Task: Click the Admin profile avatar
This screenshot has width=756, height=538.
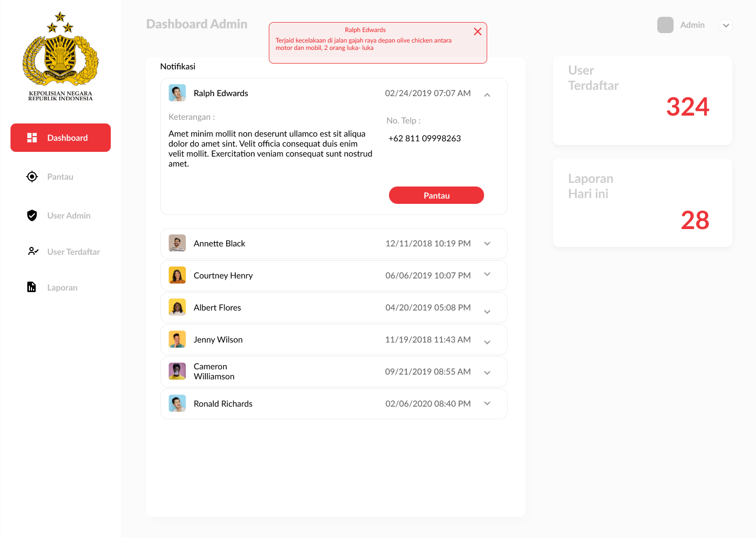Action: [x=665, y=25]
